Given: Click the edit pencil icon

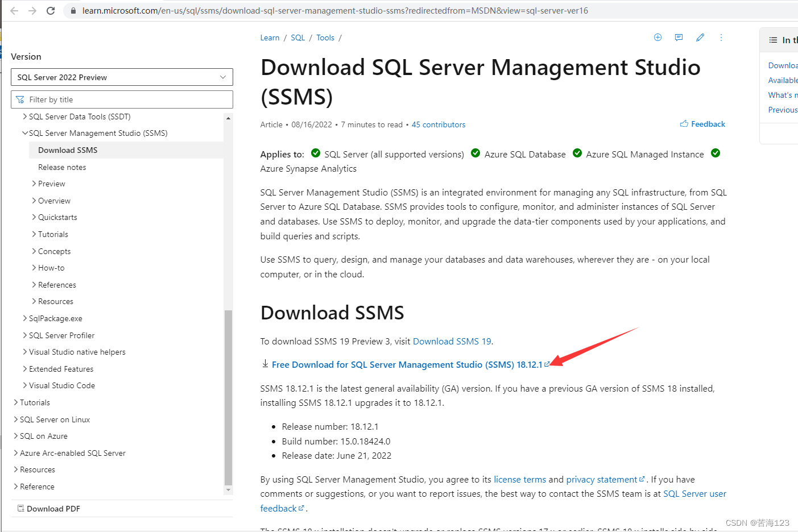Looking at the screenshot, I should coord(700,38).
